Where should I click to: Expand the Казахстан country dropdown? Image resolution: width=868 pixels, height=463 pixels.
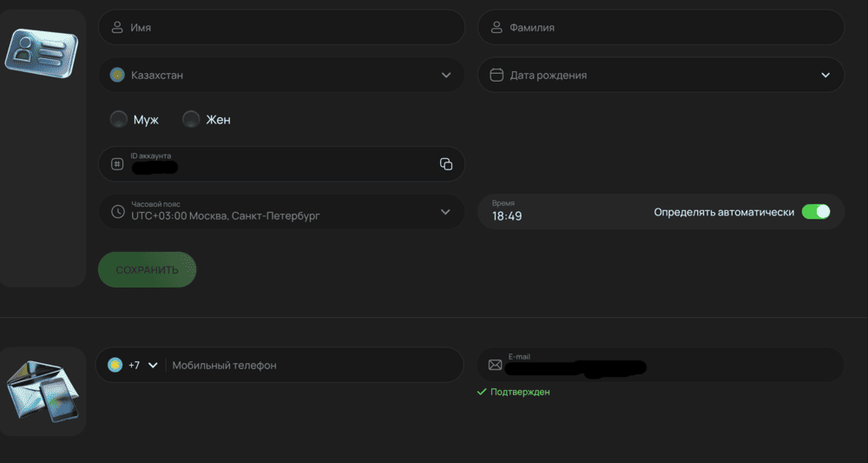[446, 76]
